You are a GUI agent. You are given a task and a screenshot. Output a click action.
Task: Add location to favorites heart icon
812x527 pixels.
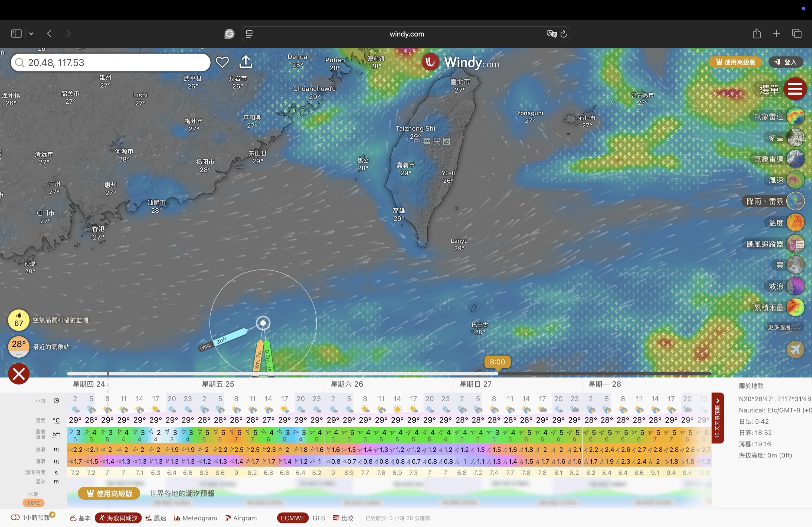pyautogui.click(x=222, y=62)
